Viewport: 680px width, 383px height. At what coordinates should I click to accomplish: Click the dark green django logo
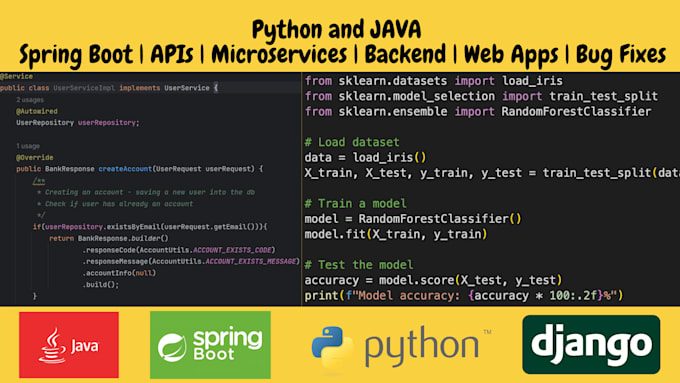click(591, 344)
